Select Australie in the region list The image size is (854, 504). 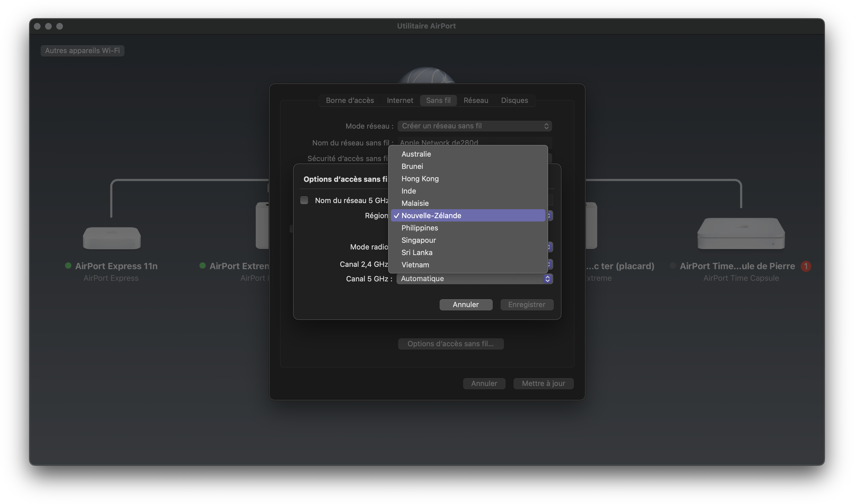pyautogui.click(x=468, y=154)
